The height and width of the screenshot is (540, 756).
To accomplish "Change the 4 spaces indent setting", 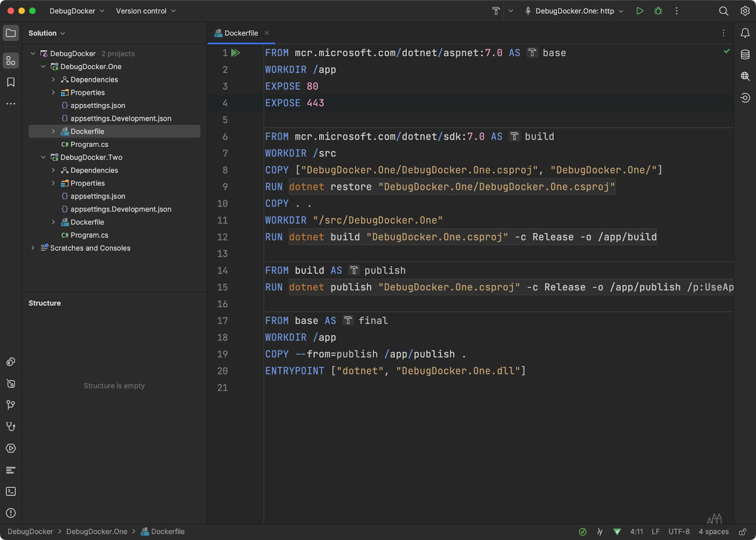I will pos(713,532).
